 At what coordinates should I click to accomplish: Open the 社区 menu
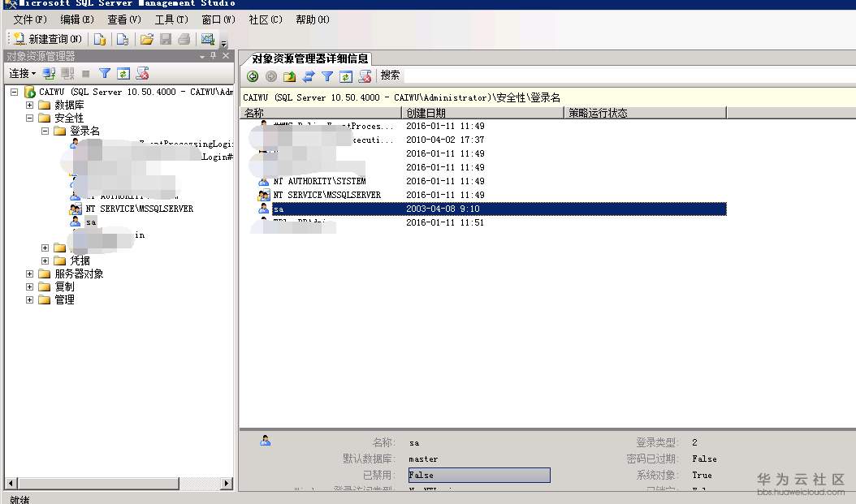(x=266, y=19)
